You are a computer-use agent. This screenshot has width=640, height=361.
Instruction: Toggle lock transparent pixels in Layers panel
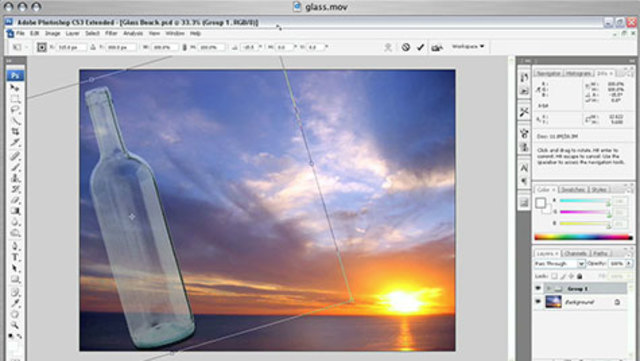click(x=554, y=276)
